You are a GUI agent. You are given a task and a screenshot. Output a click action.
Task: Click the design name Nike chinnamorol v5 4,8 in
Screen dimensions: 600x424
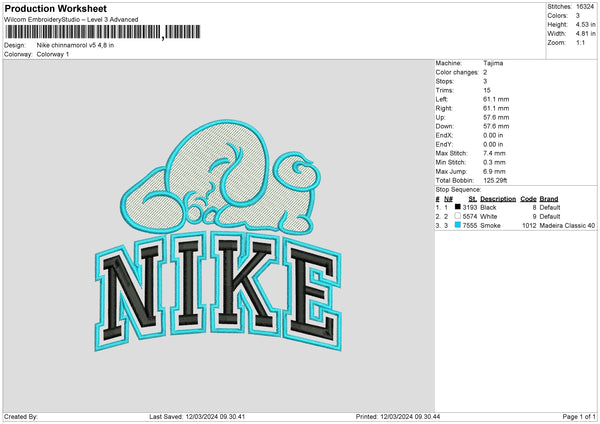[x=75, y=45]
